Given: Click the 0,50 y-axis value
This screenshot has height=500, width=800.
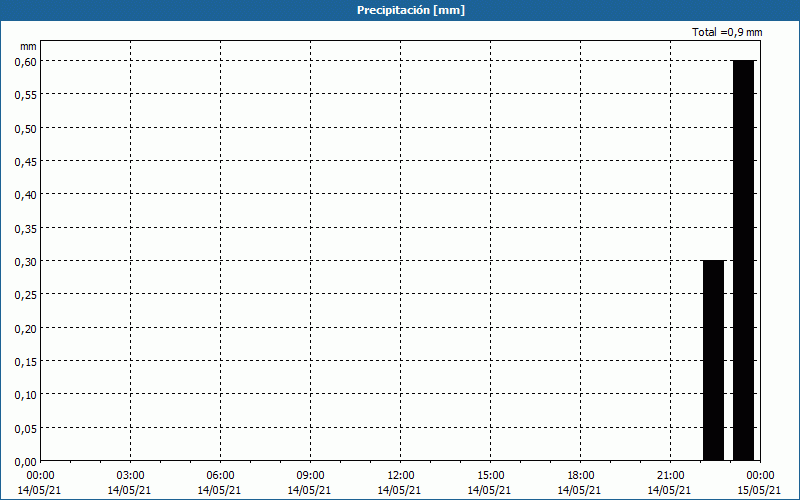Looking at the screenshot, I should 26,128.
